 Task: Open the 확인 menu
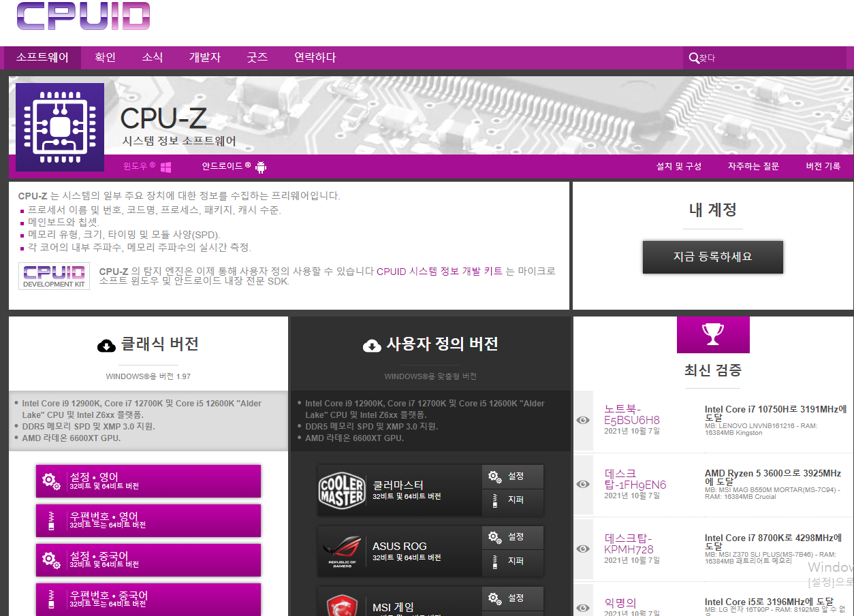tap(105, 58)
